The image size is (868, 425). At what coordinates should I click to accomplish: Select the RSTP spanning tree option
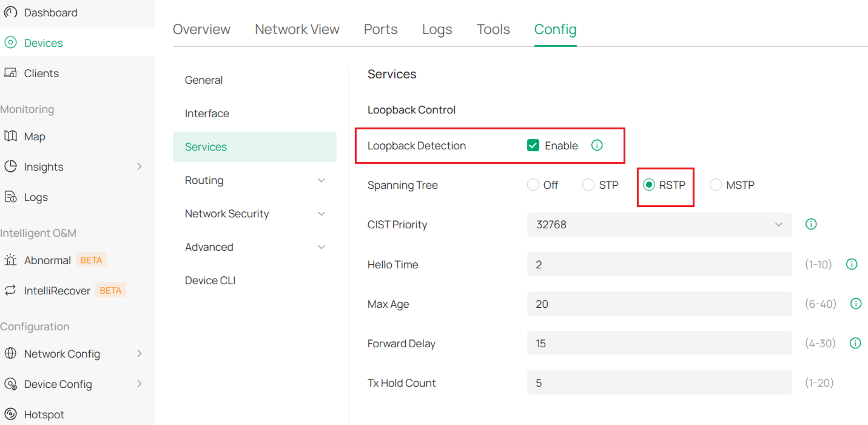649,185
